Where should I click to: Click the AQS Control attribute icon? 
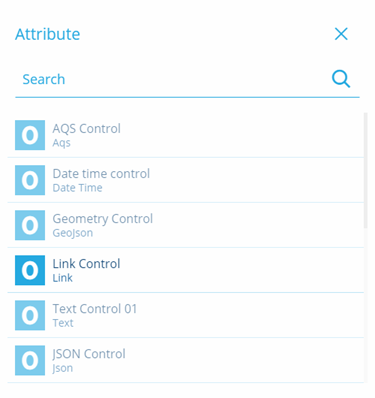coord(30,135)
